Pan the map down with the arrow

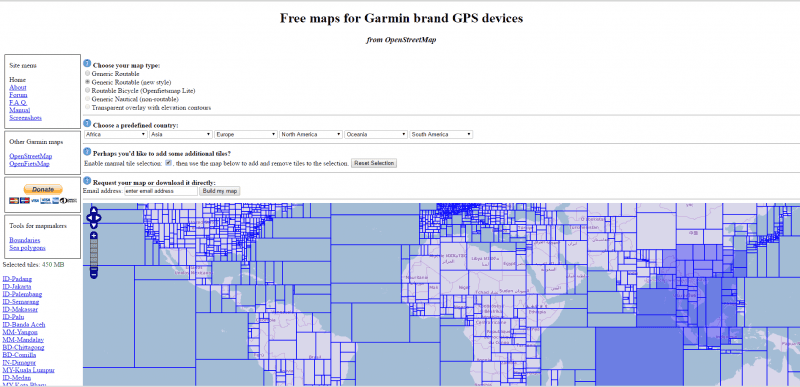pyautogui.click(x=94, y=226)
